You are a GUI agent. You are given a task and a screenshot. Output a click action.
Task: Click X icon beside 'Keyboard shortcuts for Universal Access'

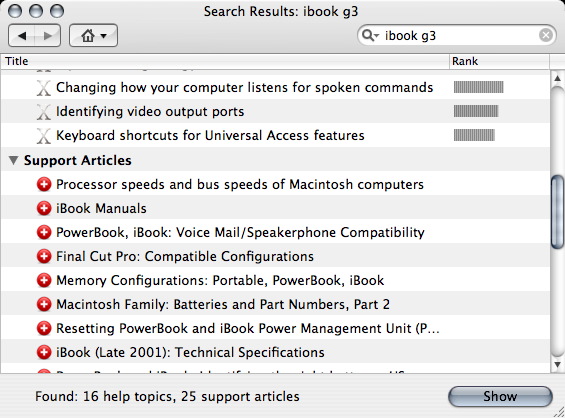point(44,136)
